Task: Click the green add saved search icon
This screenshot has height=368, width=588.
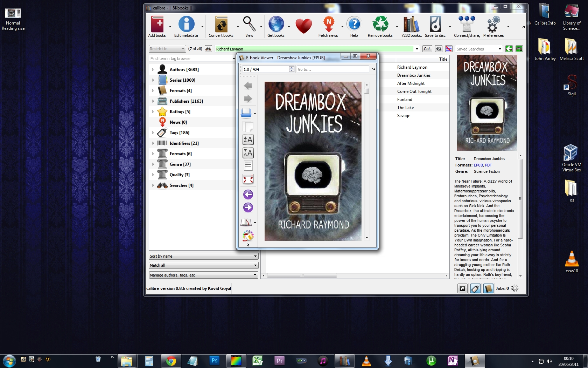Action: pos(519,49)
